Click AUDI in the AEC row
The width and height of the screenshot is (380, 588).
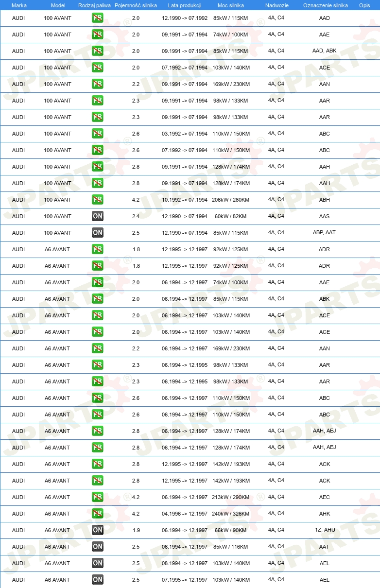coord(18,497)
